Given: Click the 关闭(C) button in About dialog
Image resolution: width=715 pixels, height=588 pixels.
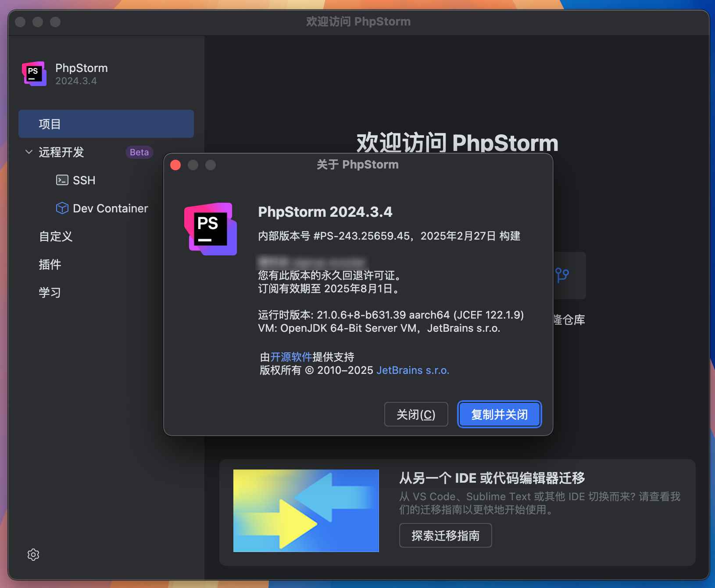Looking at the screenshot, I should (416, 414).
